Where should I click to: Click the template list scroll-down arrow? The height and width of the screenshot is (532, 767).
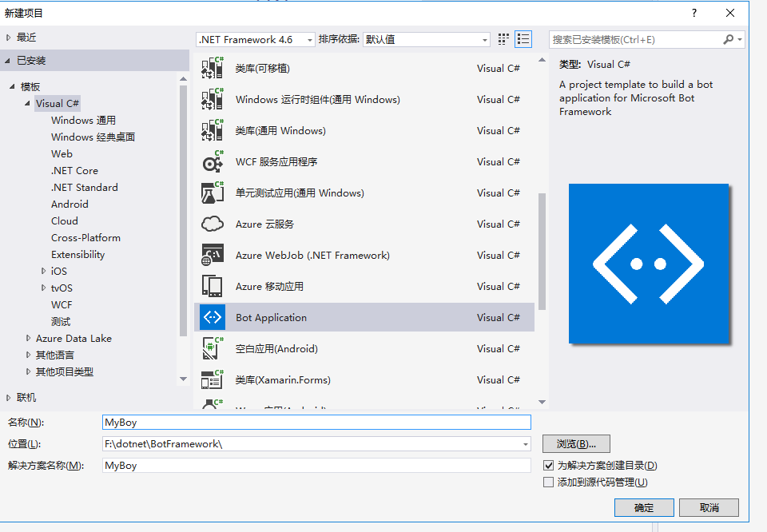click(x=542, y=402)
